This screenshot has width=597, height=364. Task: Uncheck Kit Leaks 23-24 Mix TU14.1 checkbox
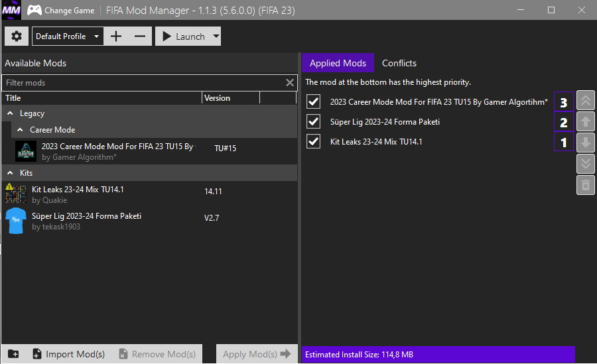click(313, 141)
